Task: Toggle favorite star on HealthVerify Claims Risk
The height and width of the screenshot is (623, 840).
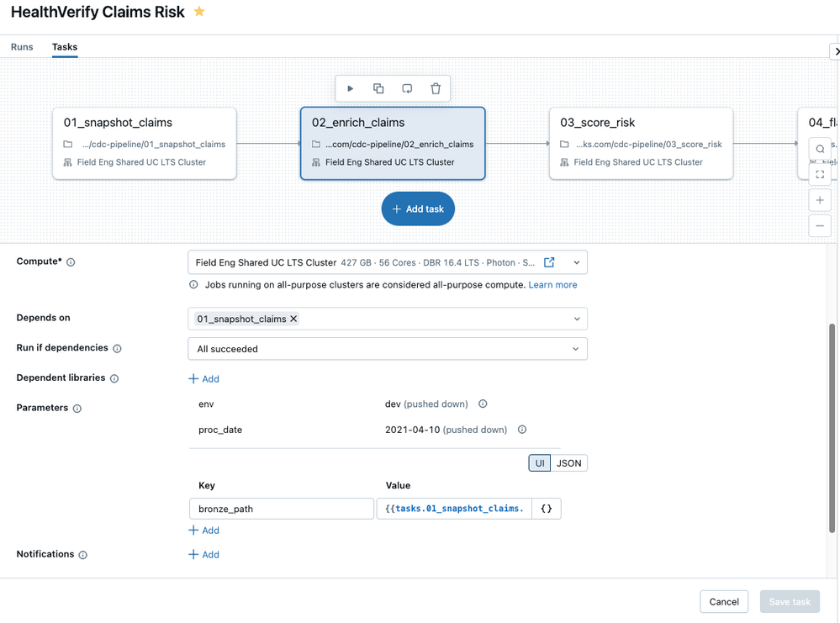Action: coord(199,13)
